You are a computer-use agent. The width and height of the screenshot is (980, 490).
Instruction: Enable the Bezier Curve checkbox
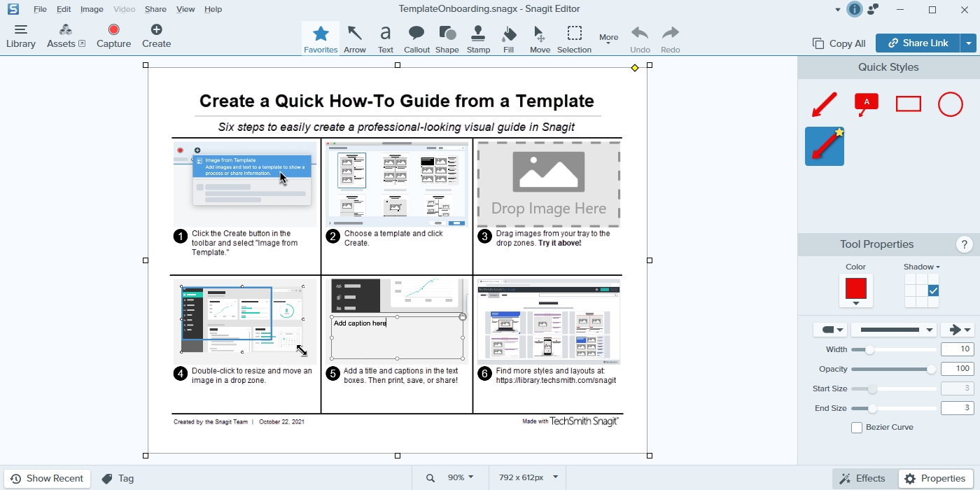857,428
